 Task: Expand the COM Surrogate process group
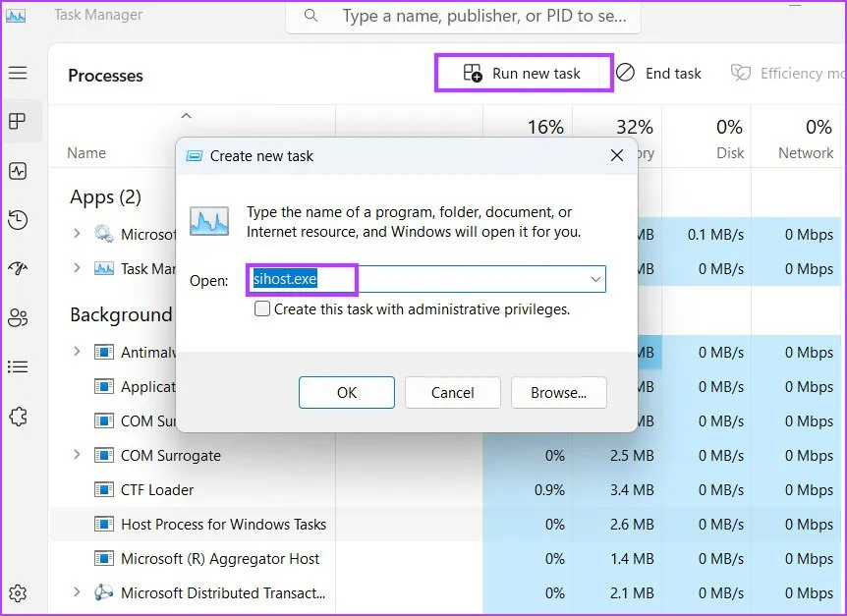(77, 456)
